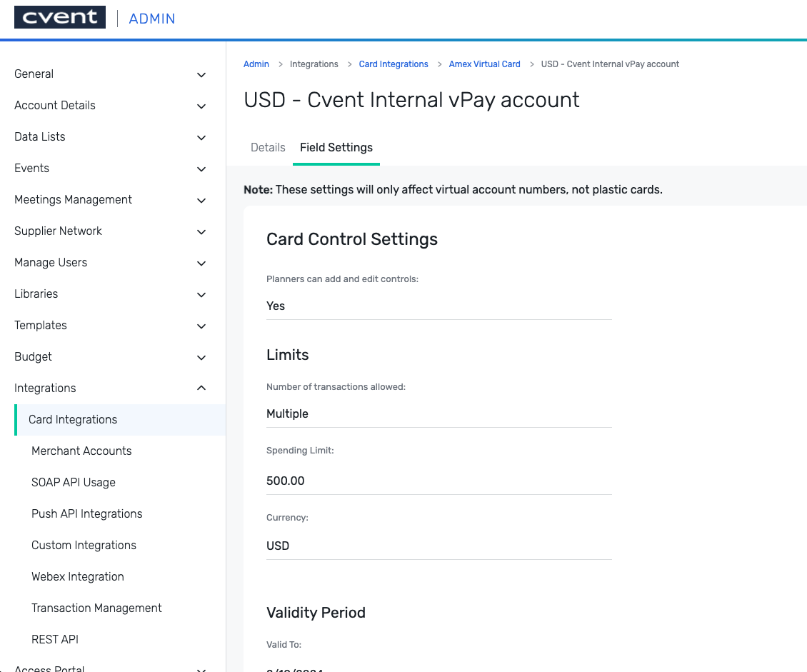Expand the Meetings Management chevron
The height and width of the screenshot is (672, 807).
tap(201, 200)
